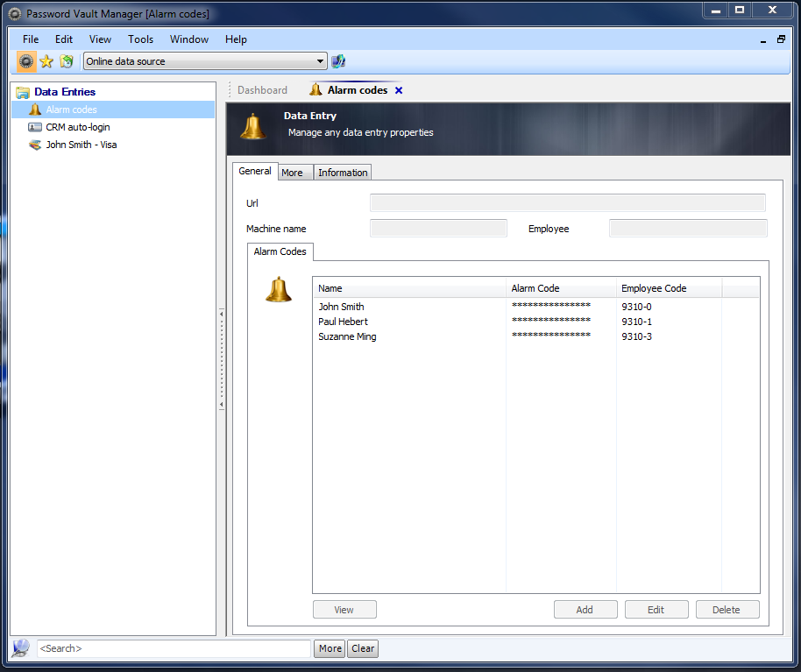
Task: Select the Alarm codes document tab
Action: 357,90
